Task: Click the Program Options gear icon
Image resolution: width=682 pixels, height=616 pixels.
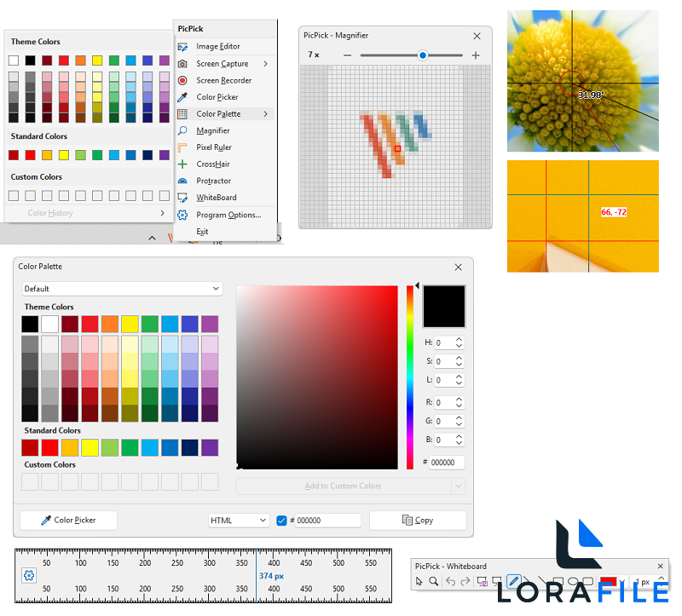Action: [x=182, y=215]
